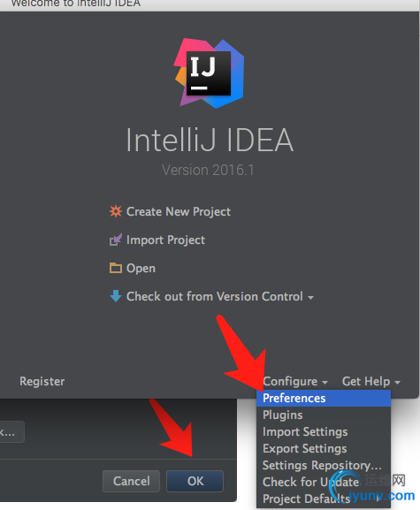Image resolution: width=420 pixels, height=510 pixels.
Task: Click the Open folder icon
Action: (116, 268)
